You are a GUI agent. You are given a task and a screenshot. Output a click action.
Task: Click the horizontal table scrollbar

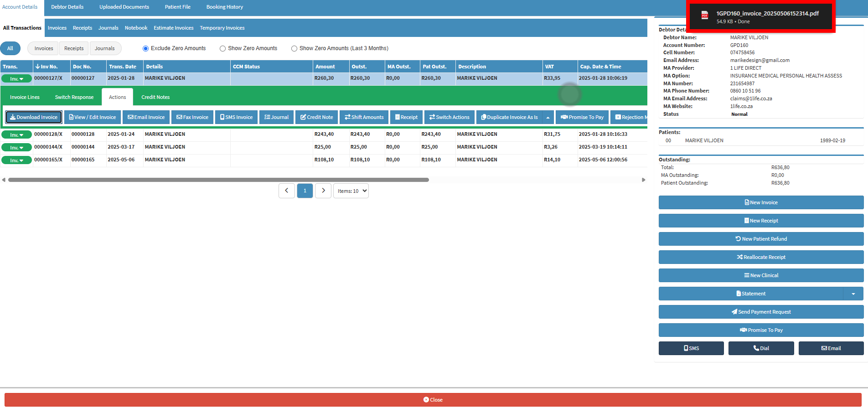pos(218,180)
